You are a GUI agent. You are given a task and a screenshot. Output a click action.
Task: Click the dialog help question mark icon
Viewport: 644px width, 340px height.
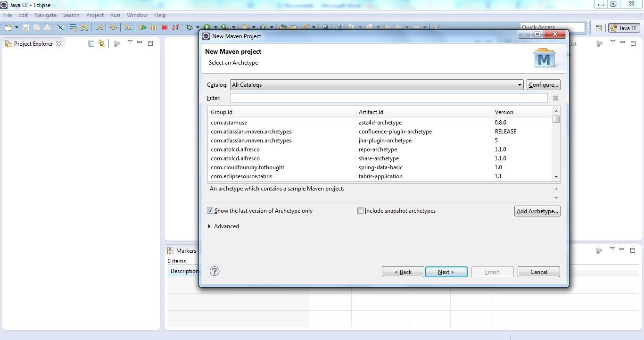point(215,271)
